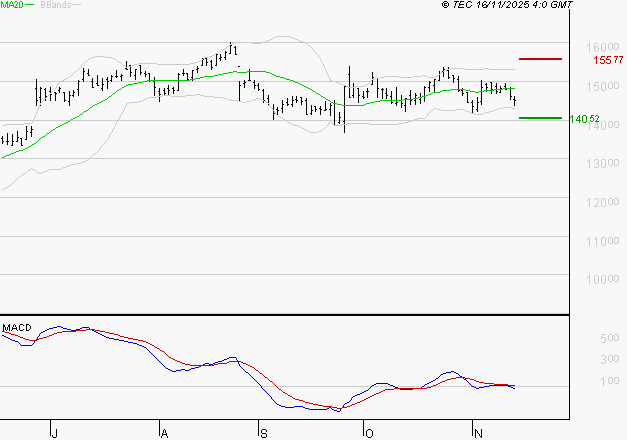Click the O month marker on the time axis
Image resolution: width=627 pixels, height=440 pixels.
click(369, 433)
